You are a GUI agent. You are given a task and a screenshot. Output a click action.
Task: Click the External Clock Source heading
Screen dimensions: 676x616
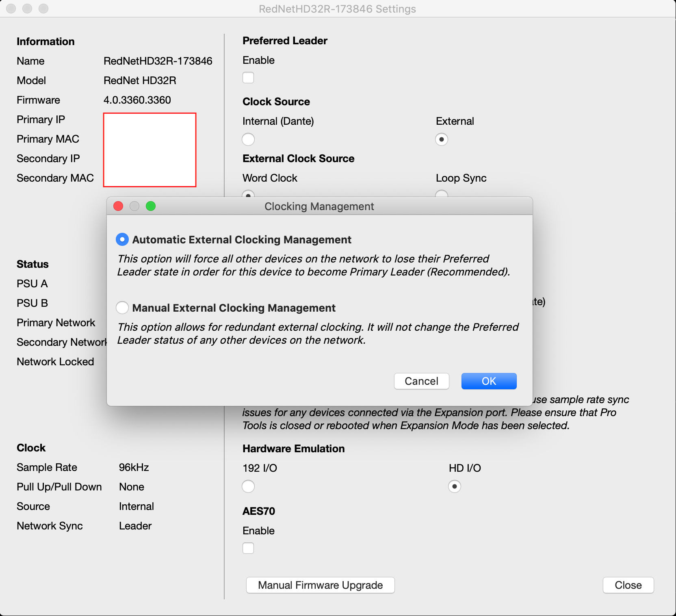(x=299, y=158)
